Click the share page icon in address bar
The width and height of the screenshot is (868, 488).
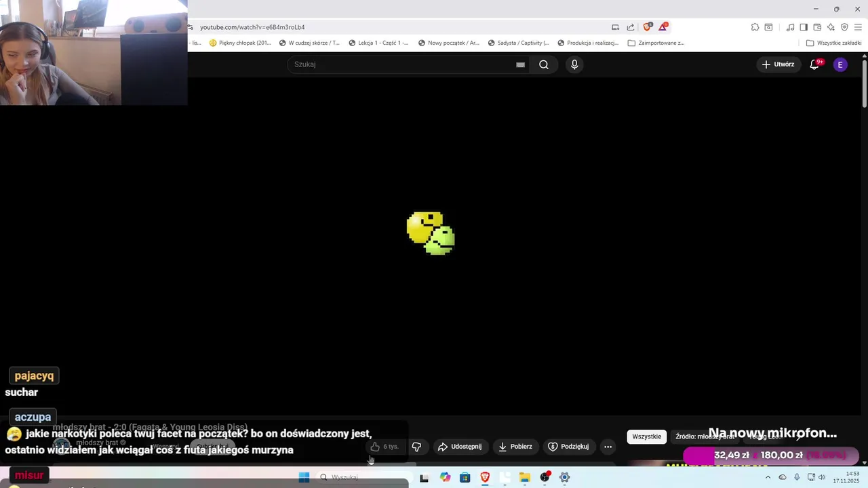pyautogui.click(x=631, y=27)
